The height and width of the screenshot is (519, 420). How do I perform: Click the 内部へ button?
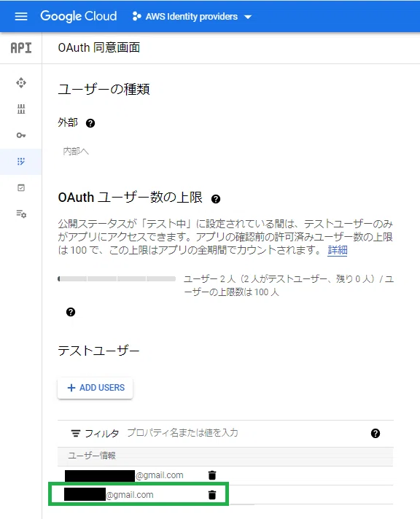click(x=76, y=152)
